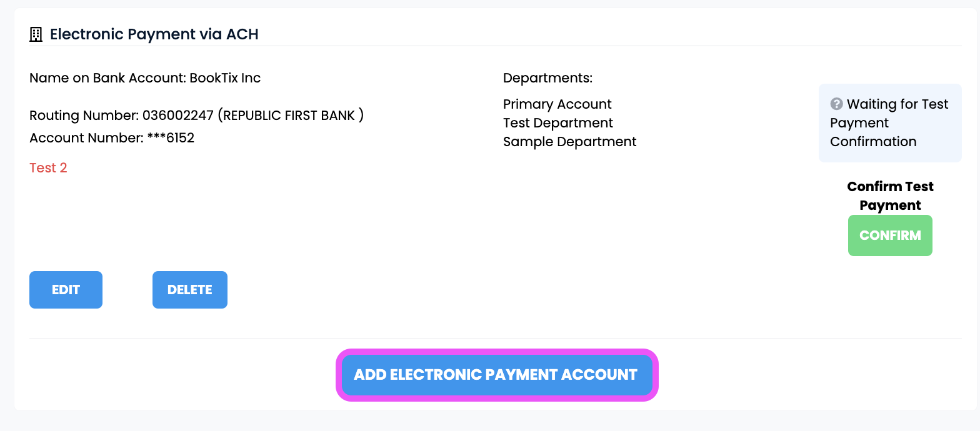Click the EDIT button
Screen dimensions: 980x431
pyautogui.click(x=66, y=290)
